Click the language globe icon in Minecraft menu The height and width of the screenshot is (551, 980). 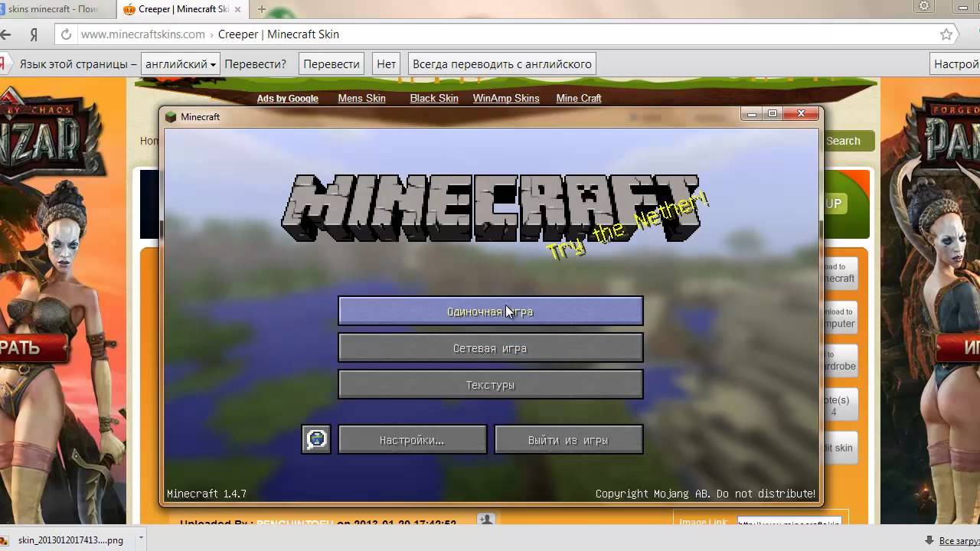[316, 439]
